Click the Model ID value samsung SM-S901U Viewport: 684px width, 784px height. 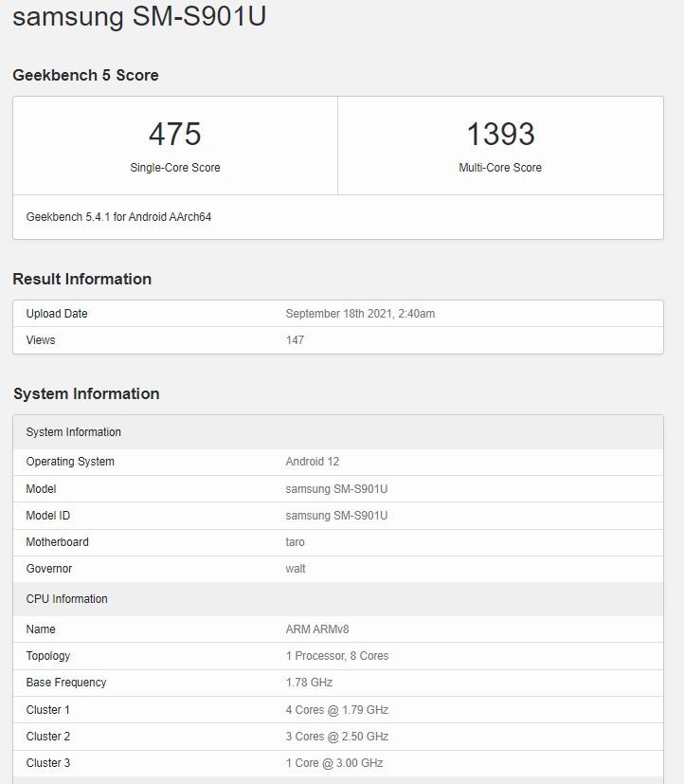tap(336, 516)
